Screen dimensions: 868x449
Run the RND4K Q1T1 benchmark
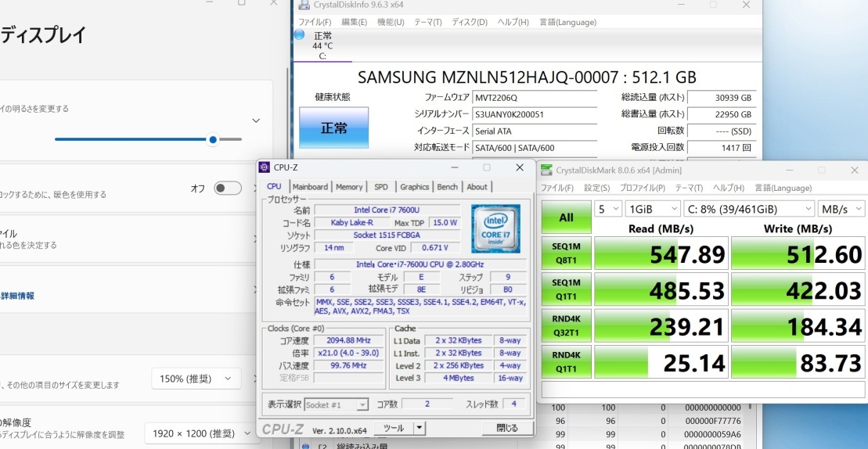567,361
